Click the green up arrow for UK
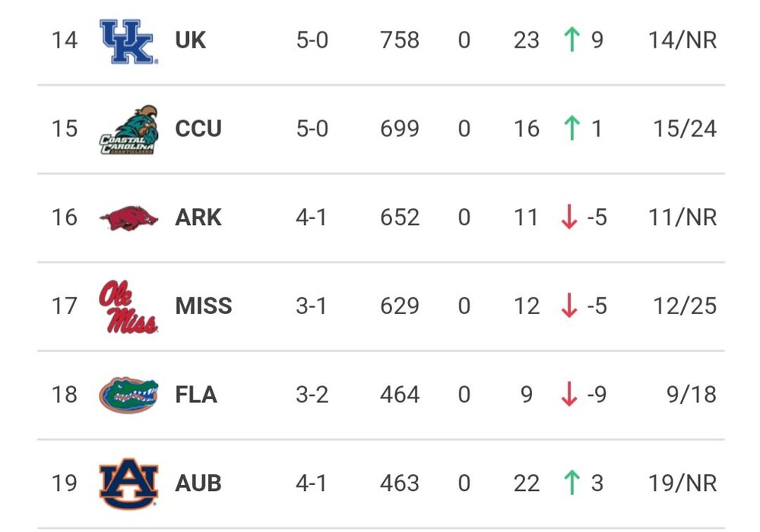Screen dimensions: 760x532 point(571,40)
